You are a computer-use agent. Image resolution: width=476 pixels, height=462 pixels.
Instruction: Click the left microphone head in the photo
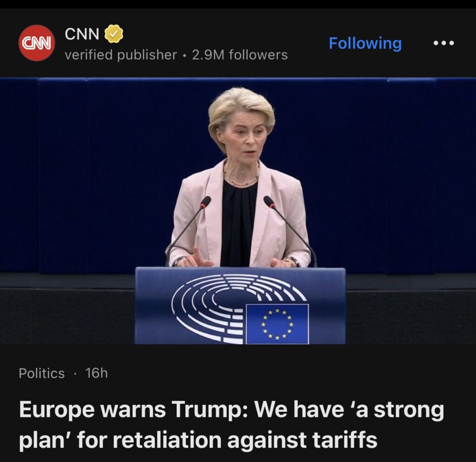pyautogui.click(x=205, y=202)
